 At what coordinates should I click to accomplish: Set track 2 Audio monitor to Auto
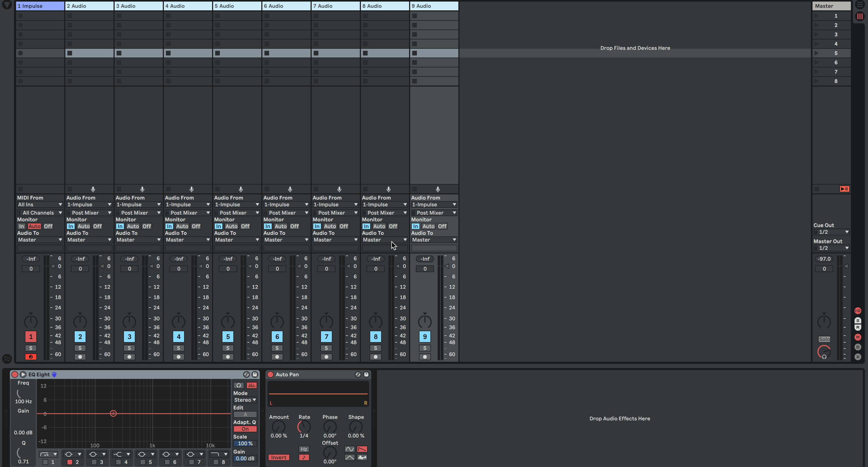coord(83,227)
